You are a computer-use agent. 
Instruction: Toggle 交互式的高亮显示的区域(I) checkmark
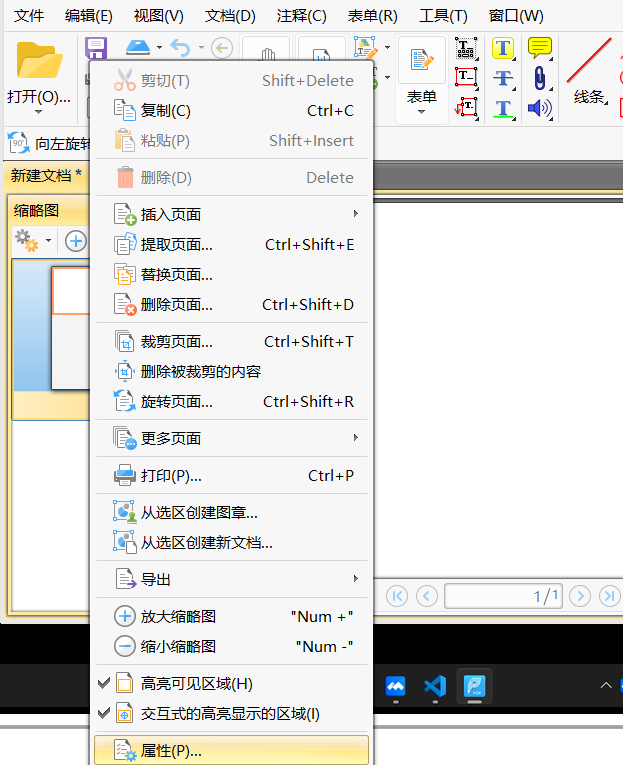pos(103,713)
